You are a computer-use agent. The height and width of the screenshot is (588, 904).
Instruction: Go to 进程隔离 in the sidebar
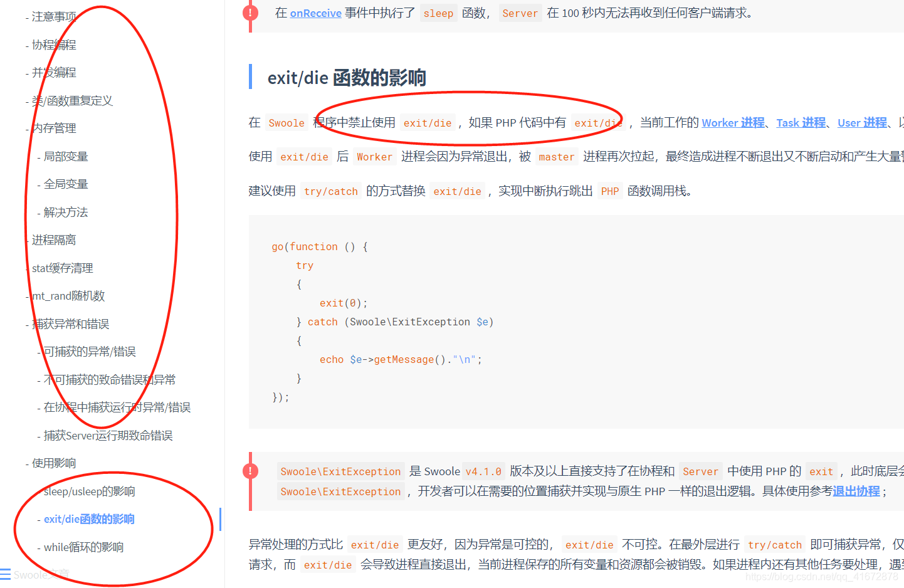click(x=54, y=240)
